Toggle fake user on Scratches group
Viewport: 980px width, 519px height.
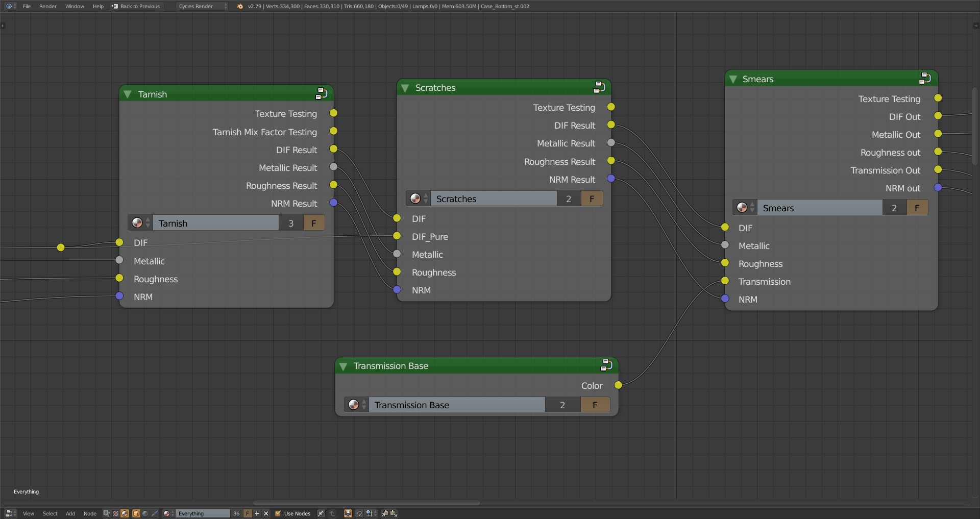click(x=592, y=199)
